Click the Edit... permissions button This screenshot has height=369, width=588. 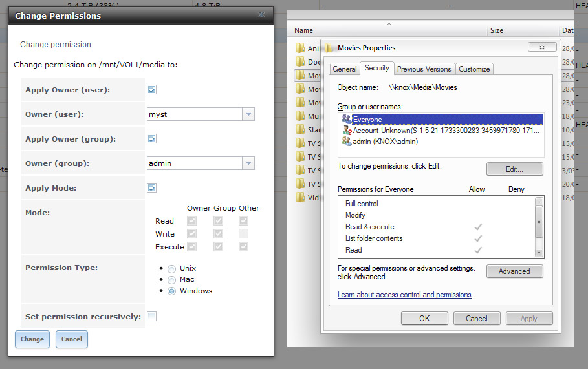tap(514, 169)
